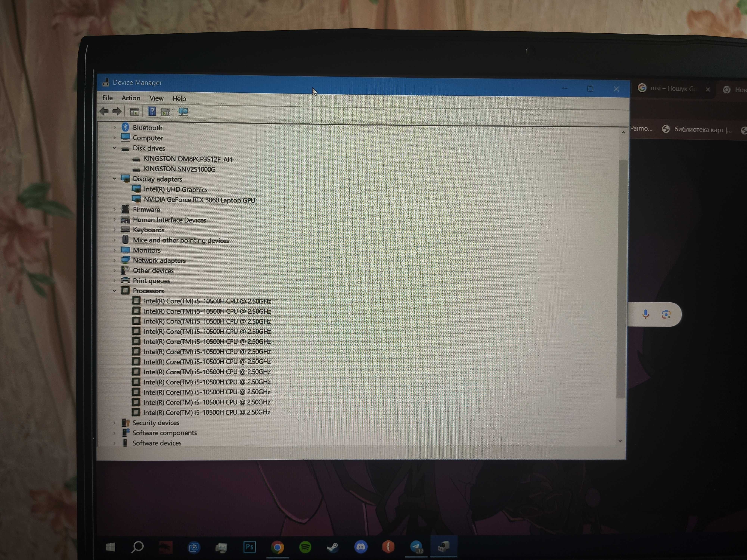This screenshot has height=560, width=747.
Task: Expand Network adapters chevron
Action: 114,260
